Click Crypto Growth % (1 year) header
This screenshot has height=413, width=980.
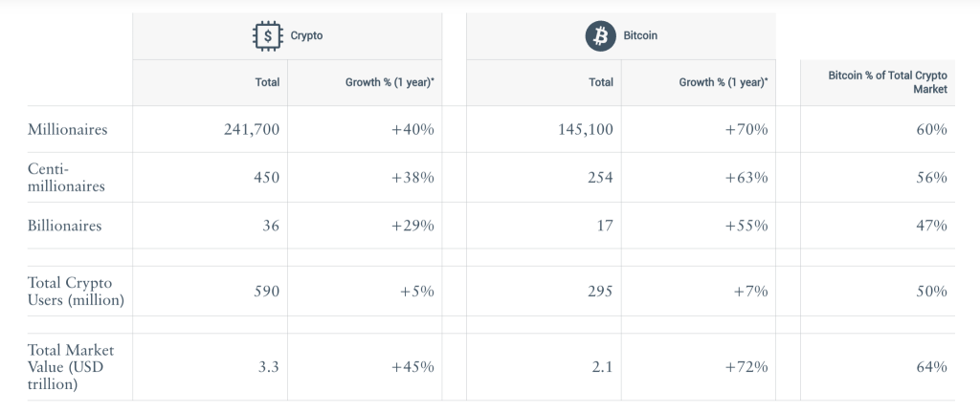pos(390,82)
